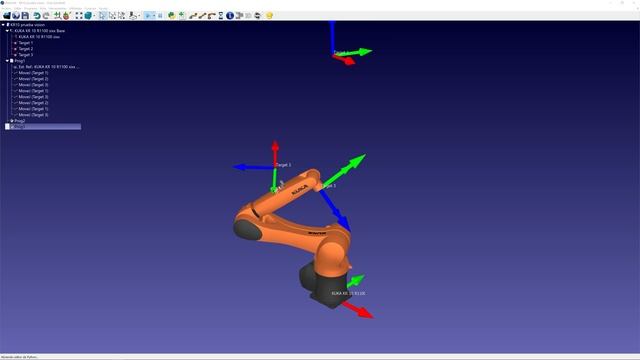Click the Fit All view icon
This screenshot has height=360, width=640.
79,16
